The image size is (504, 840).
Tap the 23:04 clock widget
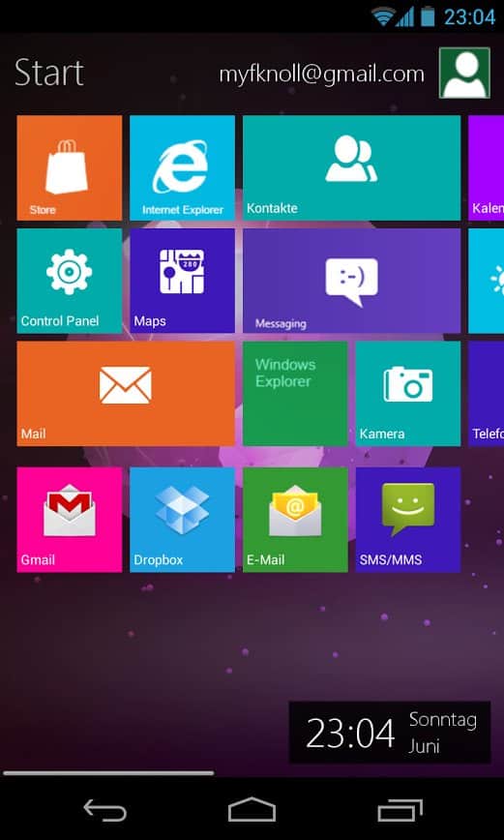tap(390, 733)
